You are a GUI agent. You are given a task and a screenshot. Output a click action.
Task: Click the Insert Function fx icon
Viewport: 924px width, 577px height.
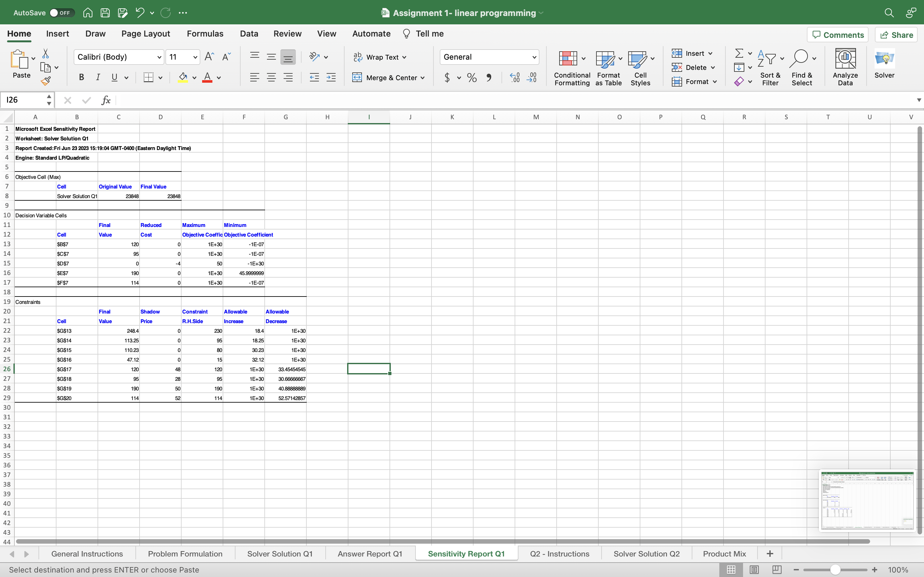pos(106,100)
